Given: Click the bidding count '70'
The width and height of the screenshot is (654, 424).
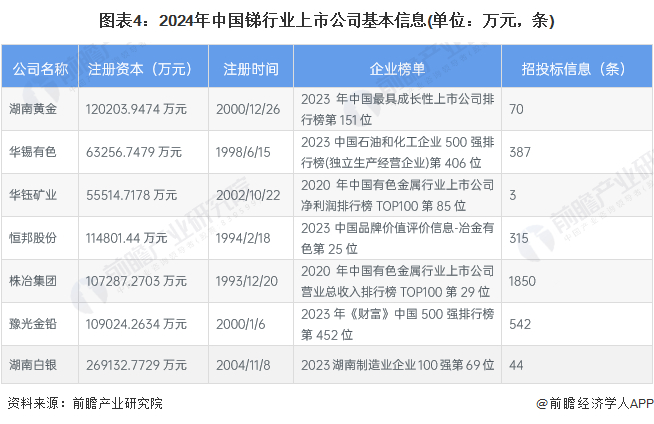Looking at the screenshot, I should [516, 109].
